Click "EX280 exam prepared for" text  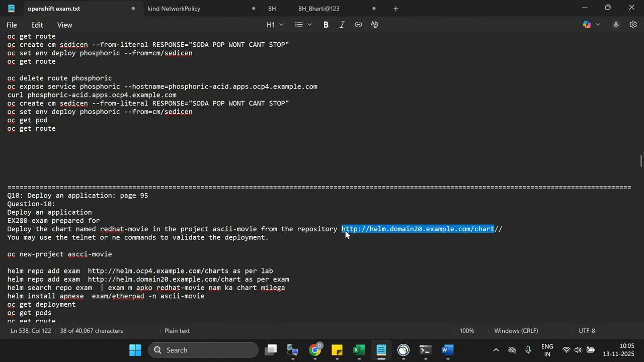pos(53,221)
